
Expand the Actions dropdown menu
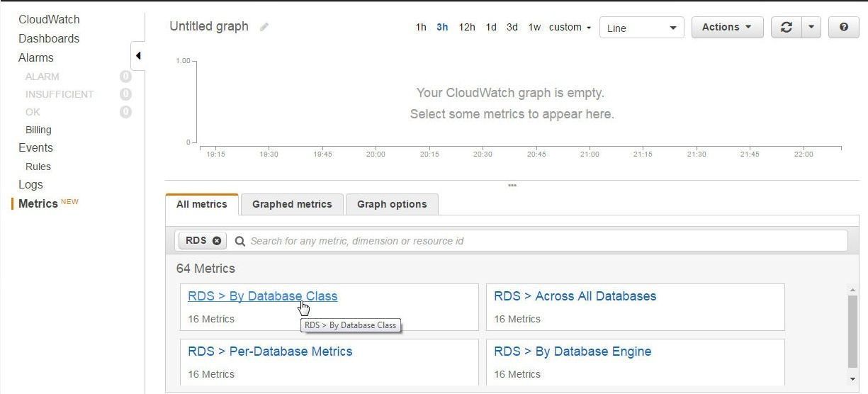pyautogui.click(x=727, y=27)
